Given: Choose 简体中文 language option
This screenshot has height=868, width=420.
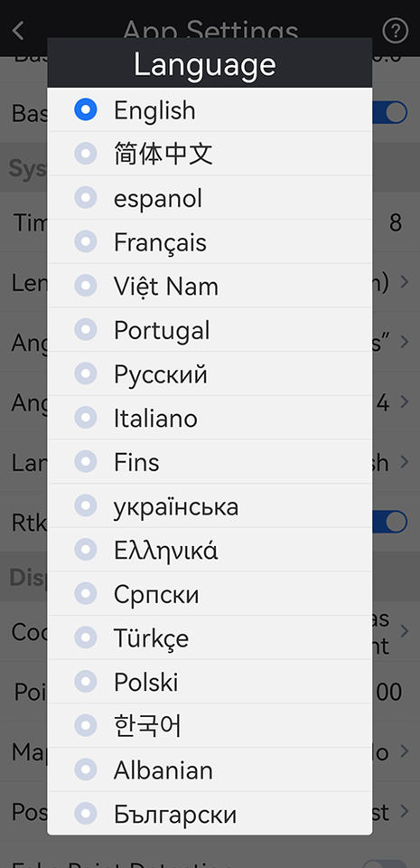Looking at the screenshot, I should (210, 154).
